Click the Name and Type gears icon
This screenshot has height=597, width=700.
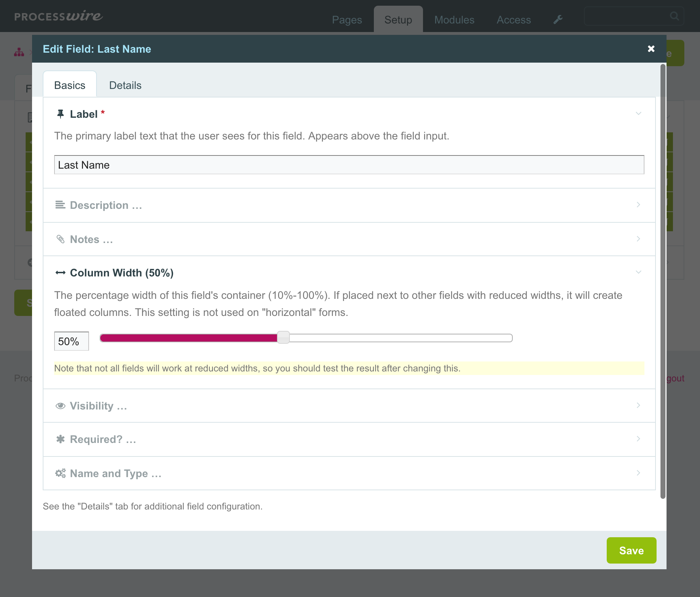pos(61,473)
